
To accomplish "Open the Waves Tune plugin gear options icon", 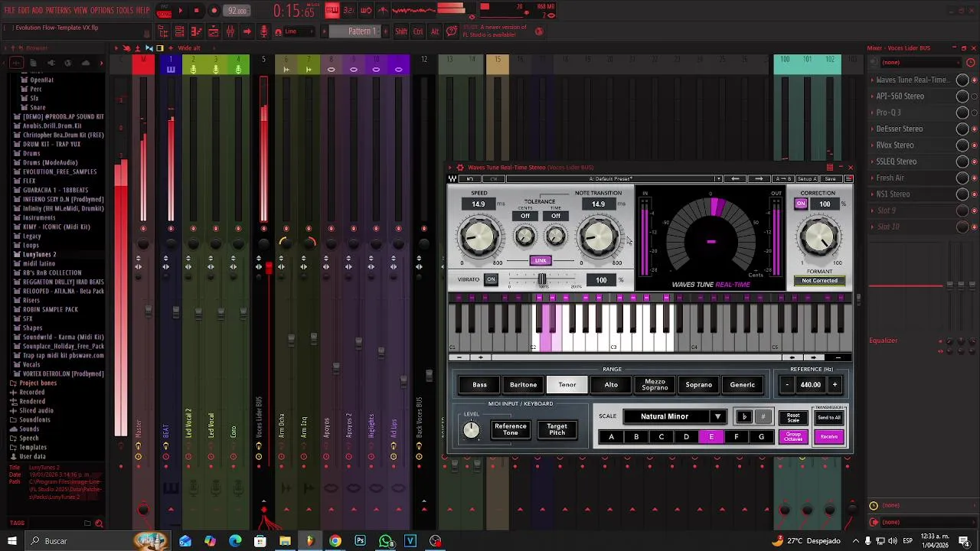I will click(460, 168).
